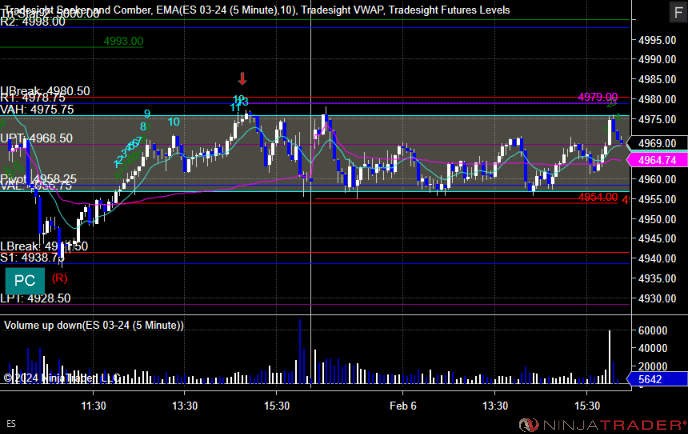Click the R2: 4998.00 label
This screenshot has height=434, width=688.
click(x=33, y=22)
